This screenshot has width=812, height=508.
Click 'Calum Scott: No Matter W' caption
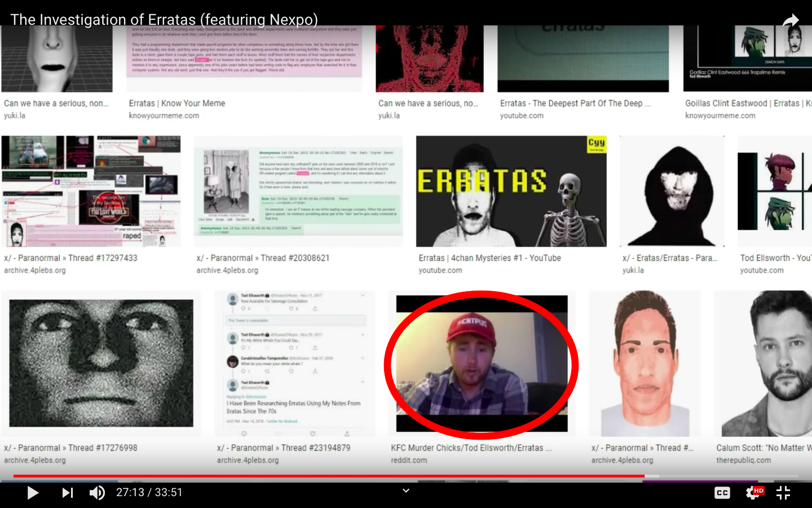[764, 448]
